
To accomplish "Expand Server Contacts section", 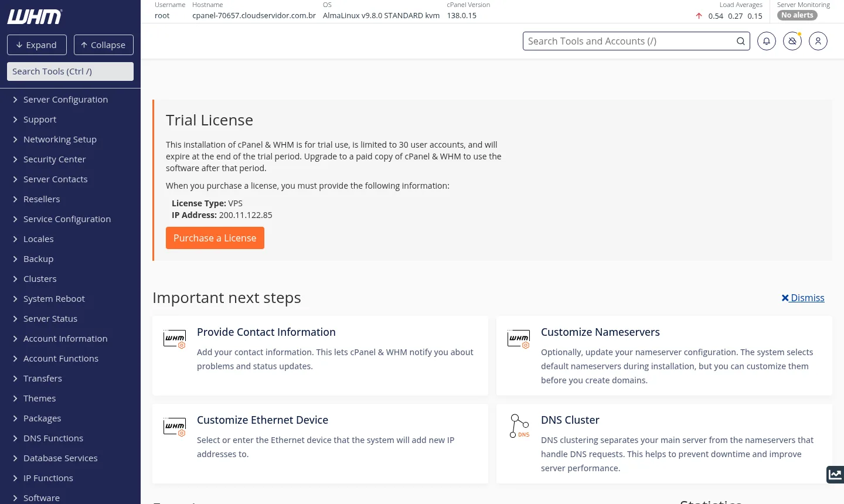I will pos(70,179).
